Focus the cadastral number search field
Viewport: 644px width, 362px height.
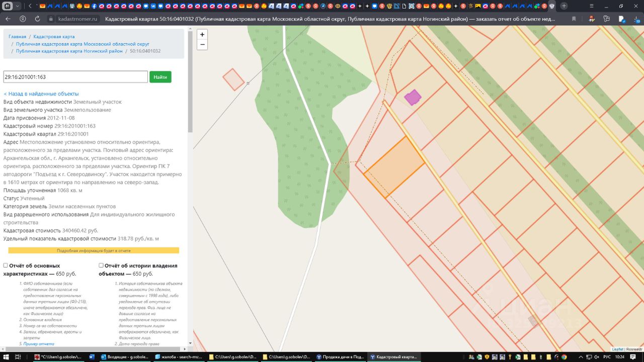coord(75,77)
